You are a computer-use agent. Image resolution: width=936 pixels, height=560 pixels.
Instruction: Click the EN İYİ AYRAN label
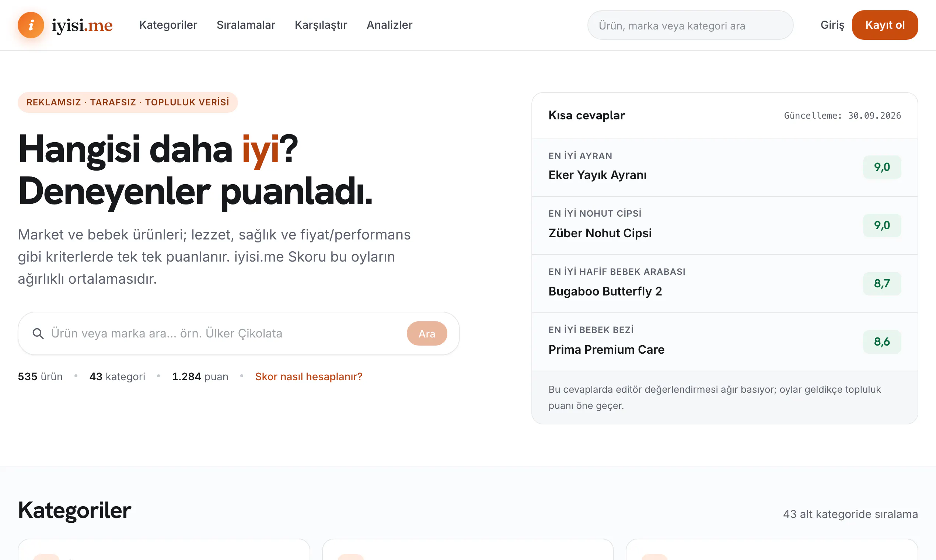coord(580,156)
